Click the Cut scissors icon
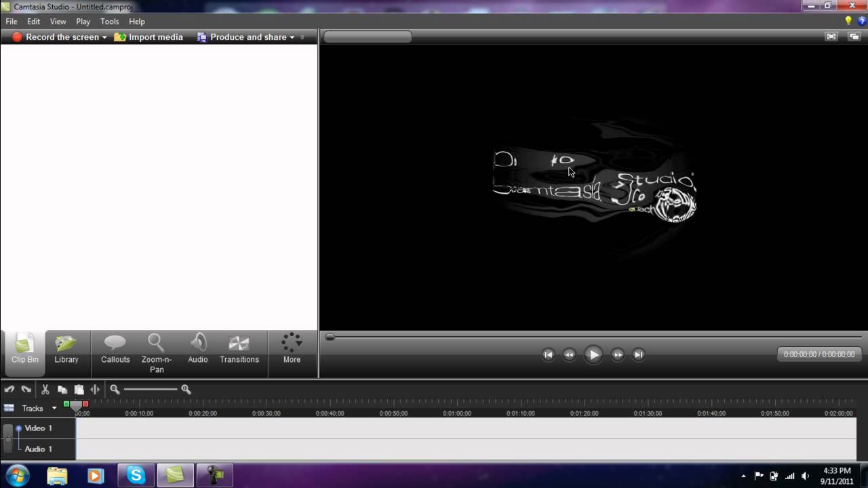 click(x=45, y=389)
